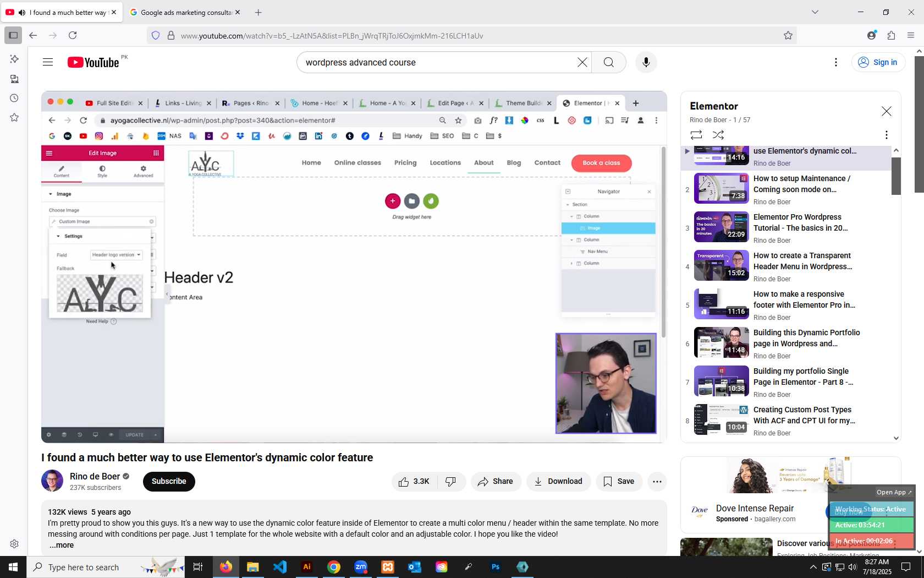Open sidebar bookmarks star icon
Screen dimensions: 924x578
click(x=14, y=117)
